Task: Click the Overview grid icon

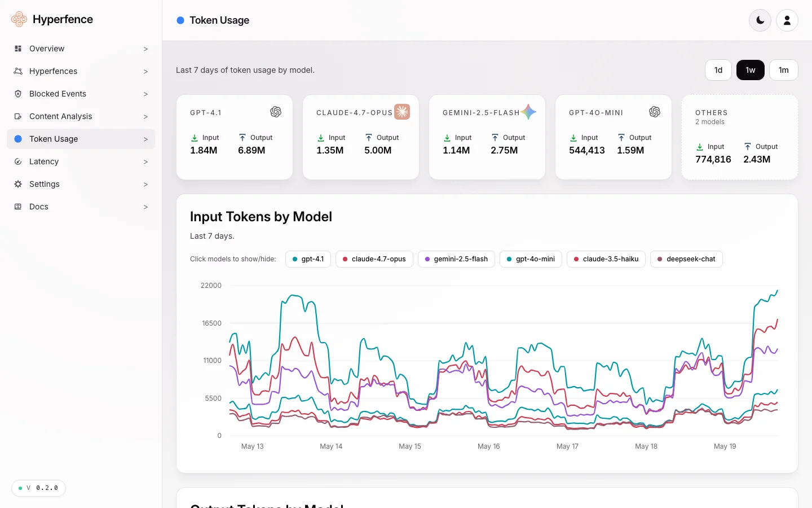Action: (x=18, y=49)
